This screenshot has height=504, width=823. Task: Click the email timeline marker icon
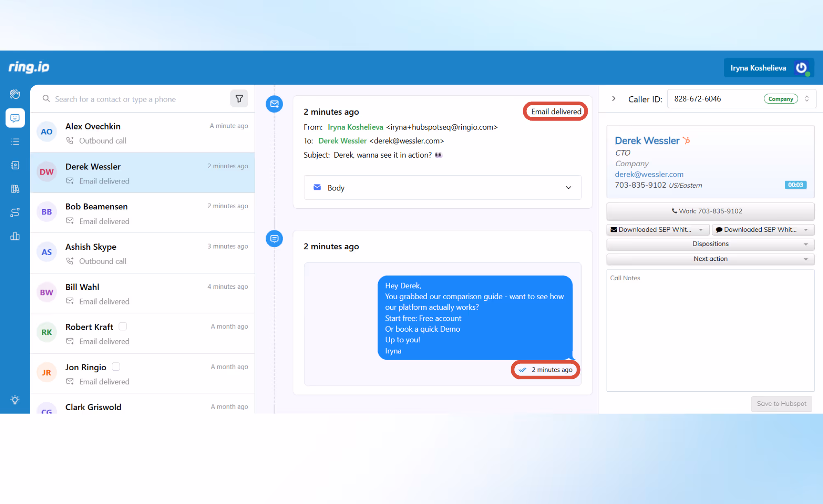[x=274, y=104]
